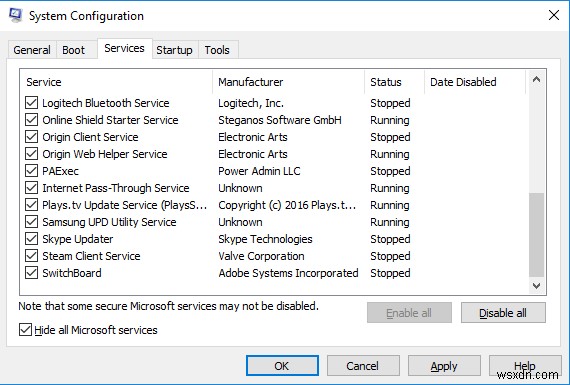Click Adobe Systems Incorporated manufacturer cell
Viewport: 570px width, 385px height.
pos(288,273)
